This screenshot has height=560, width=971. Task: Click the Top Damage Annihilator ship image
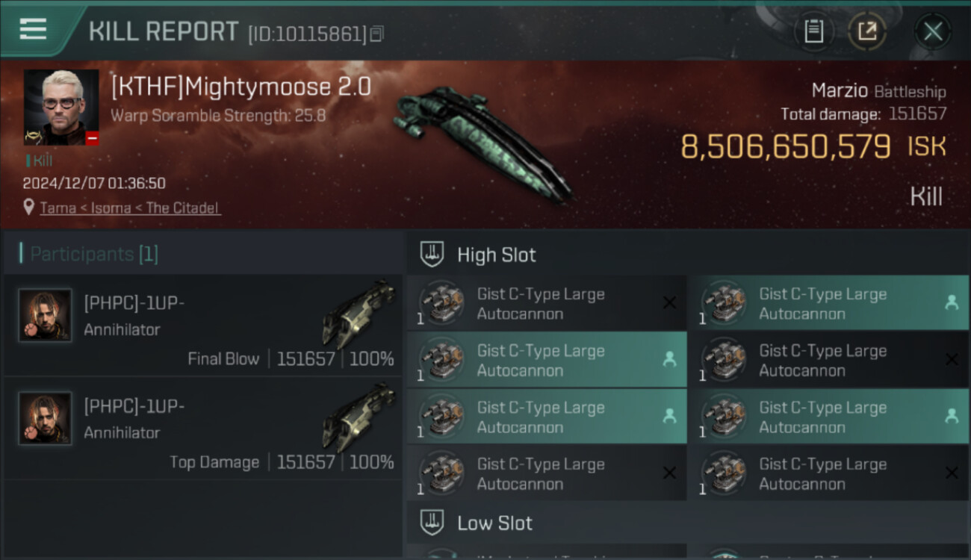click(x=359, y=417)
